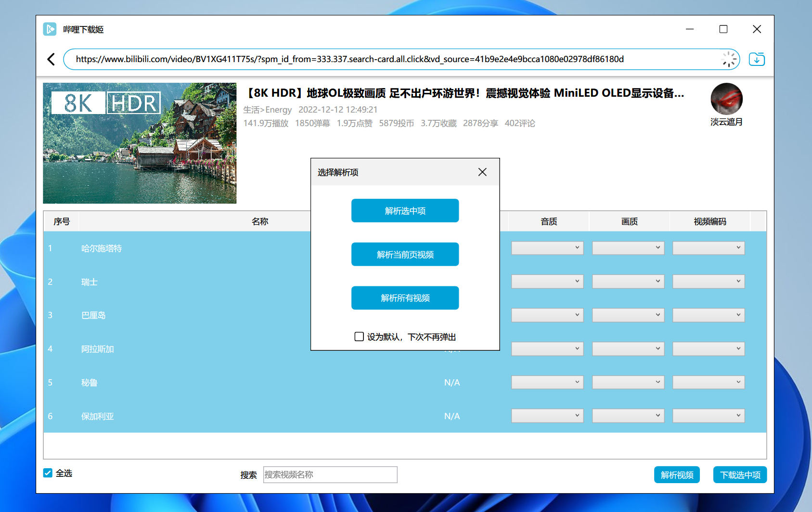Click the 下载选中项 button

[x=740, y=475]
